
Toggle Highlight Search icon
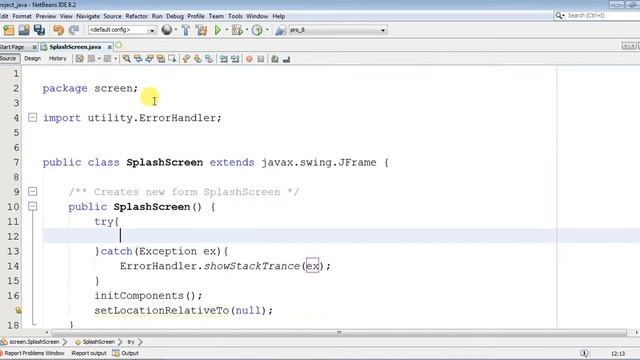(161, 59)
